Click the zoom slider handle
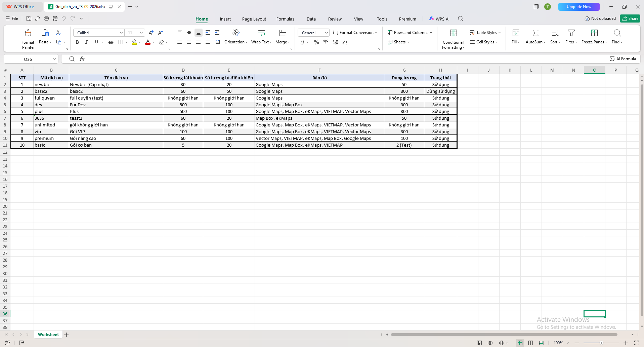The image size is (644, 347). (x=601, y=343)
